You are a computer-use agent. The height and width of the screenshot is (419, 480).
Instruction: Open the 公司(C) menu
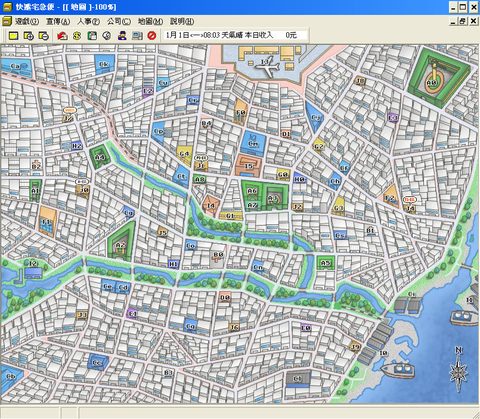coord(119,21)
